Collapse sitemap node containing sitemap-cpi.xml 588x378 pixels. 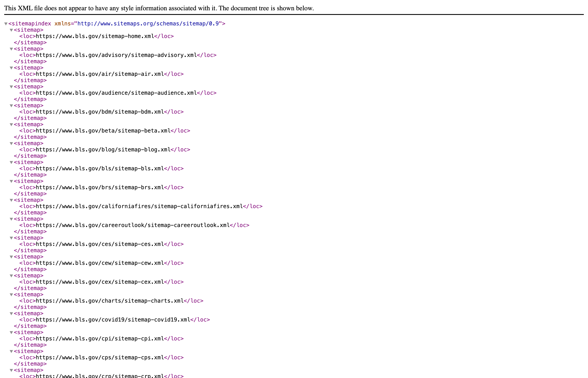click(11, 333)
